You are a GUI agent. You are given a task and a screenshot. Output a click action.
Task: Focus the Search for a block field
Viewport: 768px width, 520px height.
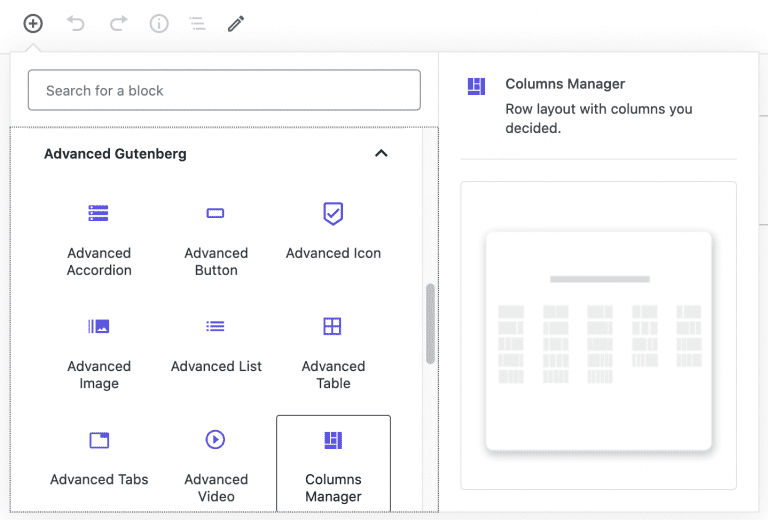[x=224, y=90]
